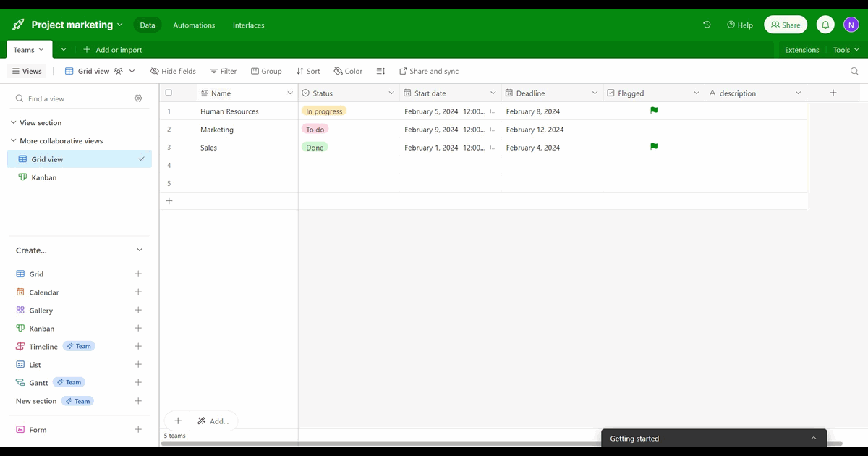Click bottom bar plus add record
Image resolution: width=868 pixels, height=456 pixels.
(177, 421)
